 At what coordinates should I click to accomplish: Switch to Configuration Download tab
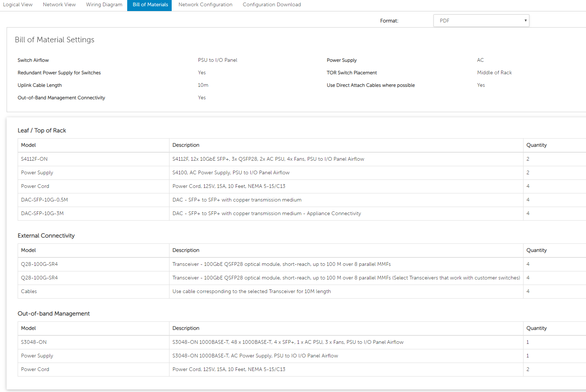point(272,5)
